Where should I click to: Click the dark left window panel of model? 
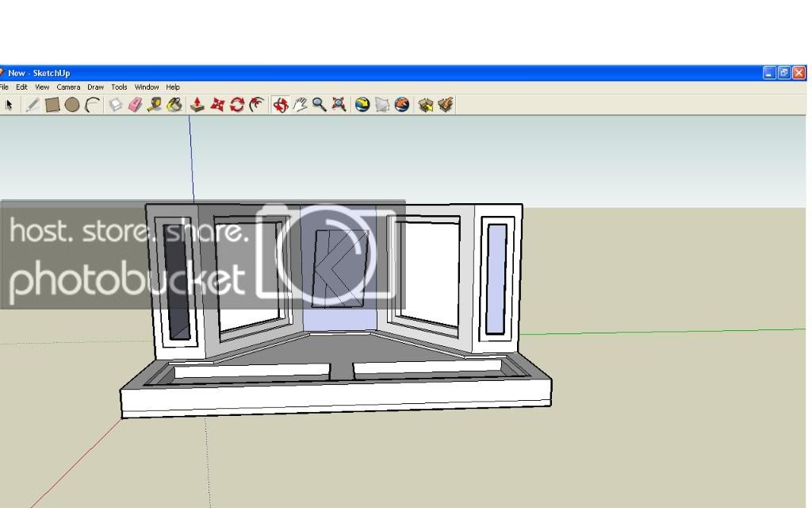pyautogui.click(x=177, y=282)
